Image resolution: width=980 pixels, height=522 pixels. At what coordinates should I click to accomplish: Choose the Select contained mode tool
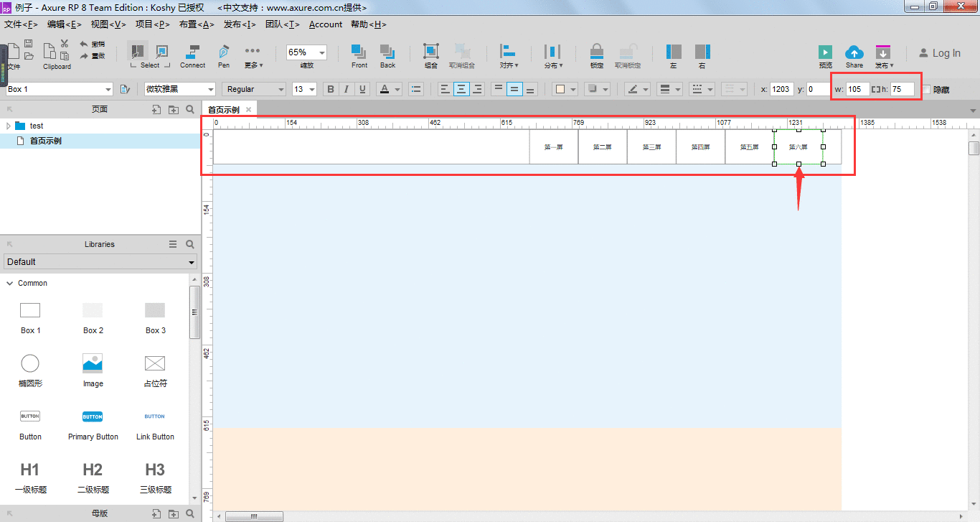(x=162, y=52)
